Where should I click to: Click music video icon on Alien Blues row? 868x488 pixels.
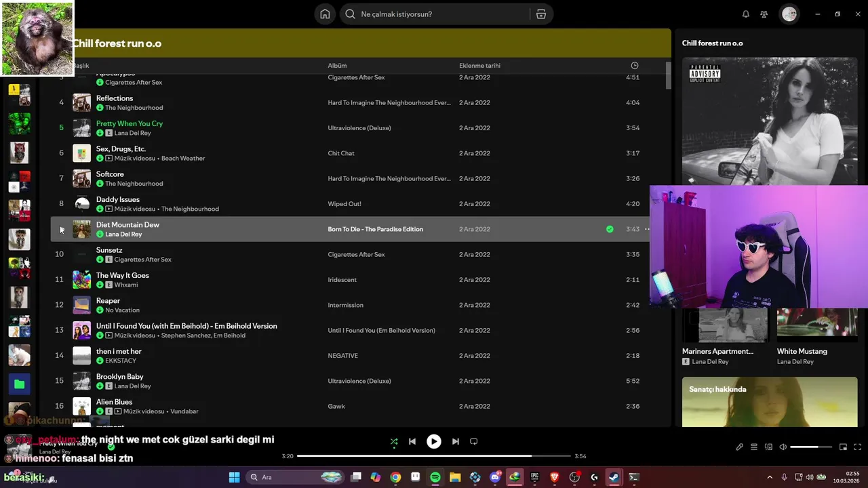[x=118, y=411]
